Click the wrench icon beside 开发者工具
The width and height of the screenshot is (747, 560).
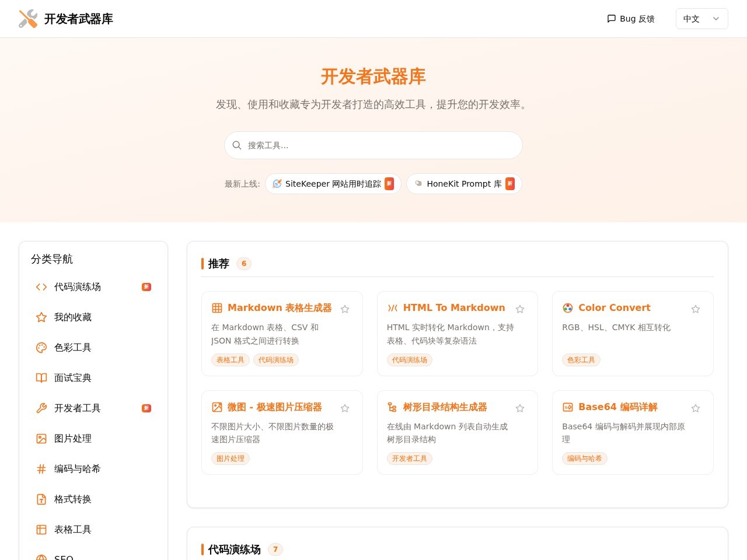coord(41,408)
